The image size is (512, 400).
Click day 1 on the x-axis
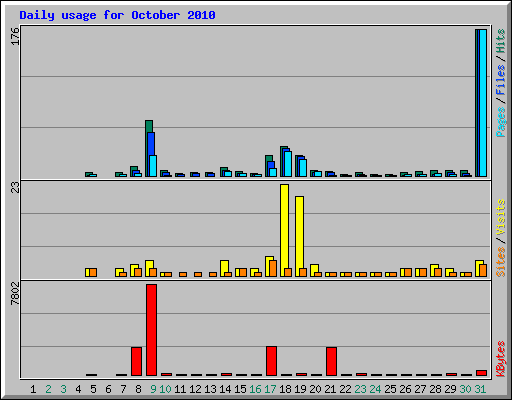coord(33,389)
